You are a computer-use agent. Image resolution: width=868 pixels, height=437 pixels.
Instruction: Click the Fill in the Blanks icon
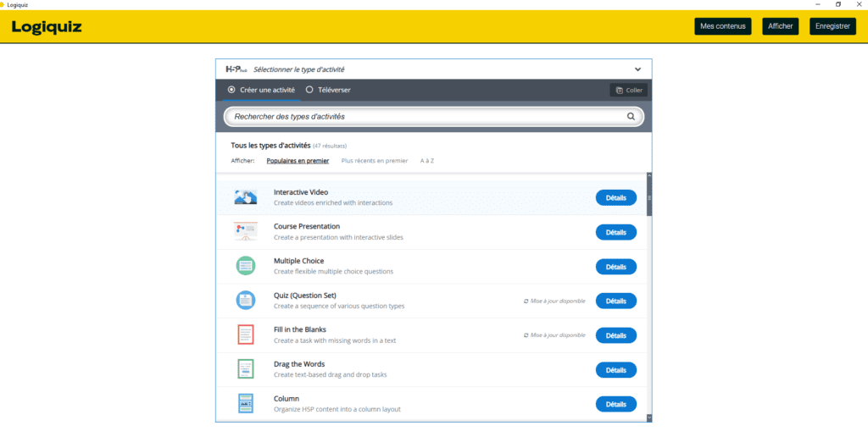[246, 335]
